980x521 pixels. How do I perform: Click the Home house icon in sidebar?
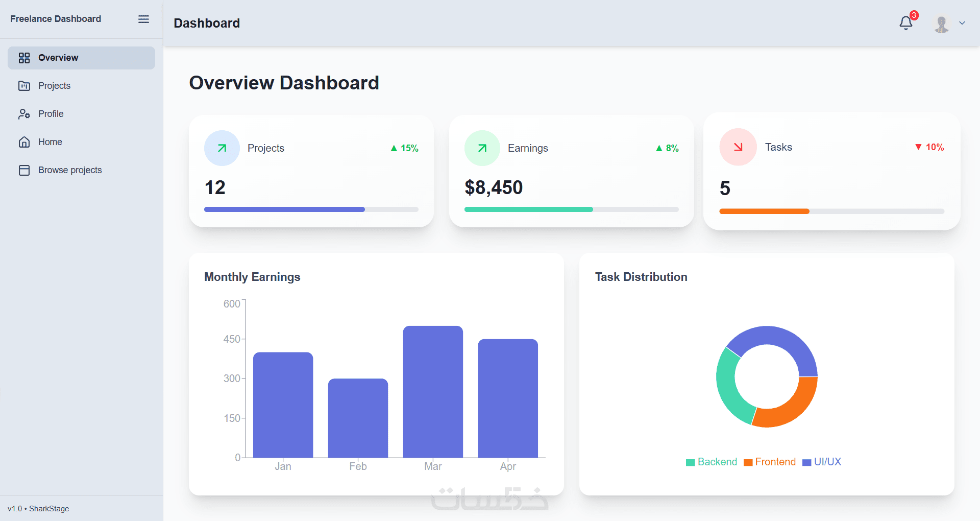point(24,142)
